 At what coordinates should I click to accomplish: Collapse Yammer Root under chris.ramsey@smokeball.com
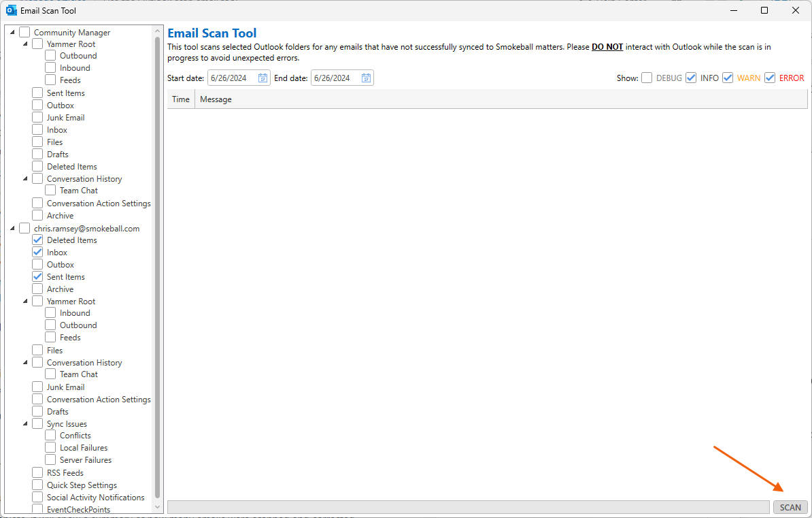click(x=25, y=302)
